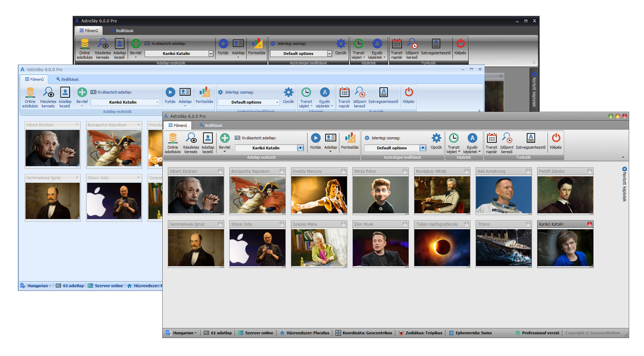Open Default options dropdown in dark window
The height and width of the screenshot is (356, 644).
(330, 53)
